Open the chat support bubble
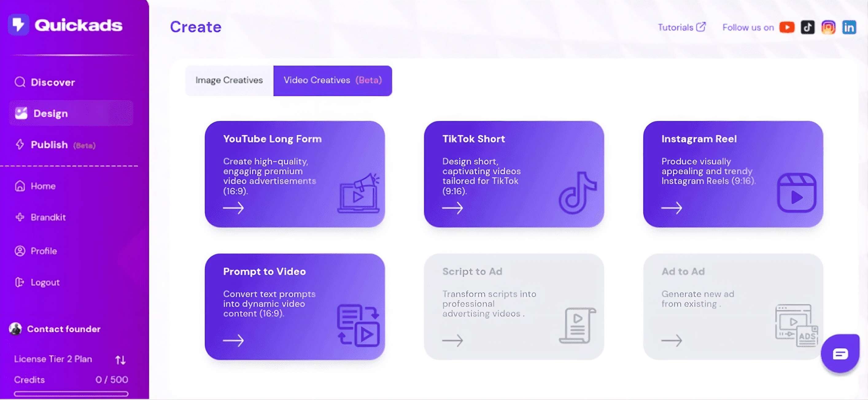The height and width of the screenshot is (400, 868). [840, 354]
